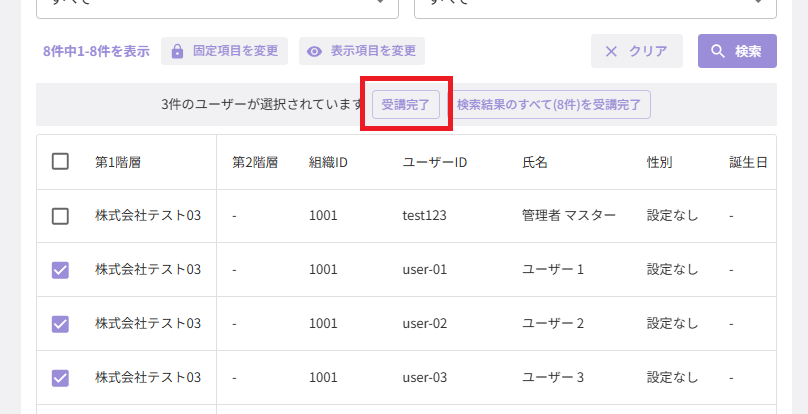Click the eye icon on 表示項目を変更
This screenshot has width=808, height=414.
coord(314,51)
